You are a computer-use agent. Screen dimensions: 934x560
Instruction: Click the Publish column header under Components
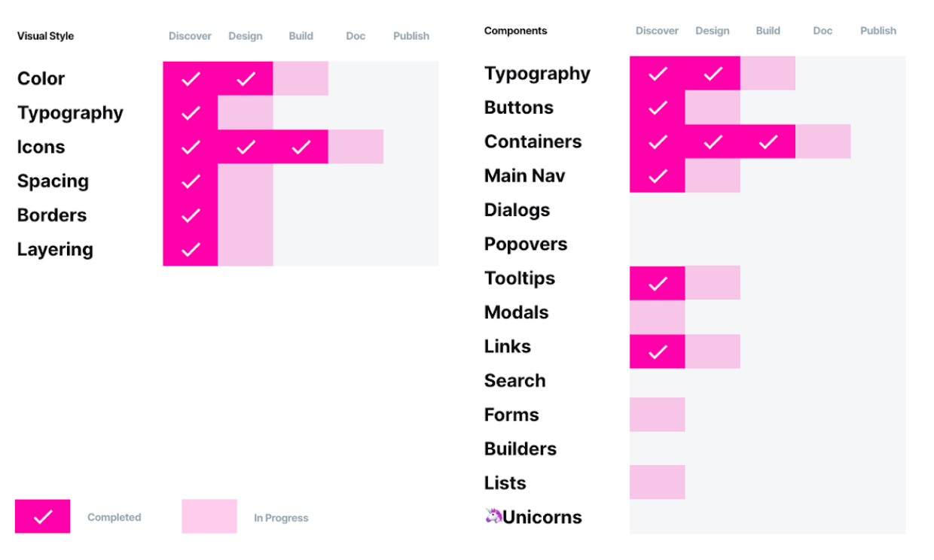878,31
